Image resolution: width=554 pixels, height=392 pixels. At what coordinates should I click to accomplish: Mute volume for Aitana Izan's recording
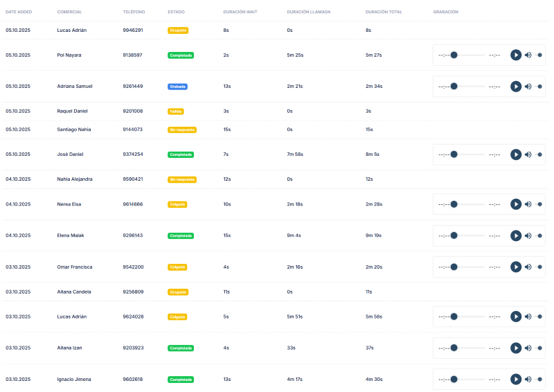[528, 348]
